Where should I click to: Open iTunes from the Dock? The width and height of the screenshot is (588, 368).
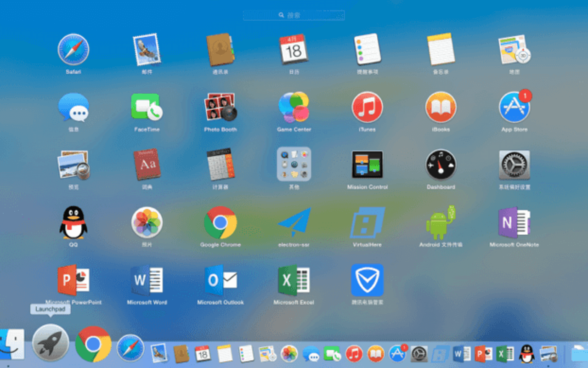coord(354,354)
